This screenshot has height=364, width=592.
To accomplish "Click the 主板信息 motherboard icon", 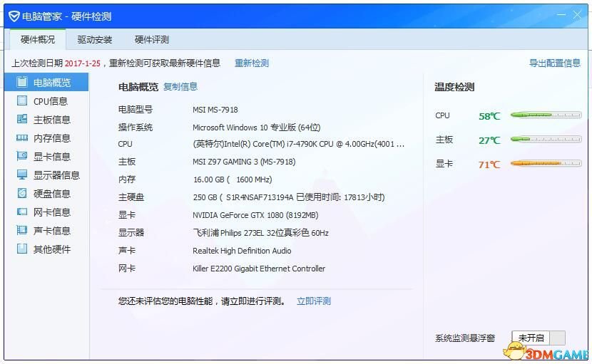I will coord(22,119).
